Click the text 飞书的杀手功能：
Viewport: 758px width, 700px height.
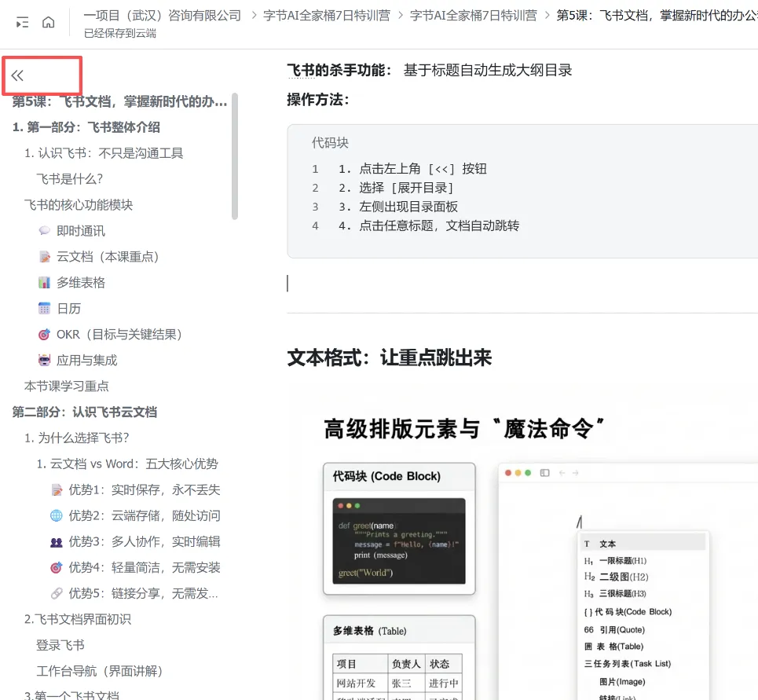(339, 71)
